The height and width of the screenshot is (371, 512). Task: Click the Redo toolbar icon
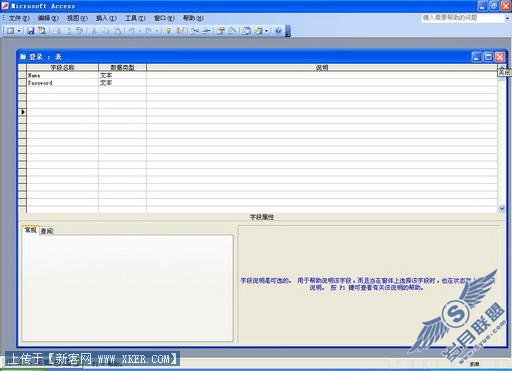(148, 31)
